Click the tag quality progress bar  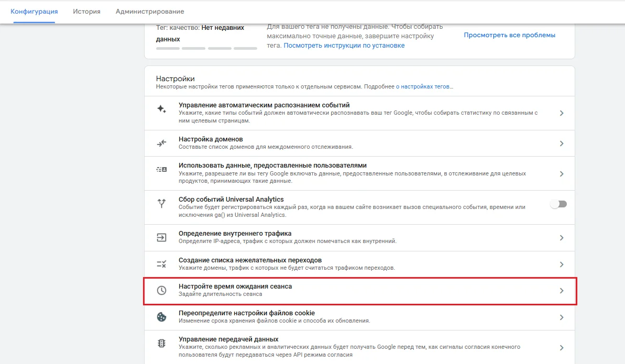[x=206, y=48]
